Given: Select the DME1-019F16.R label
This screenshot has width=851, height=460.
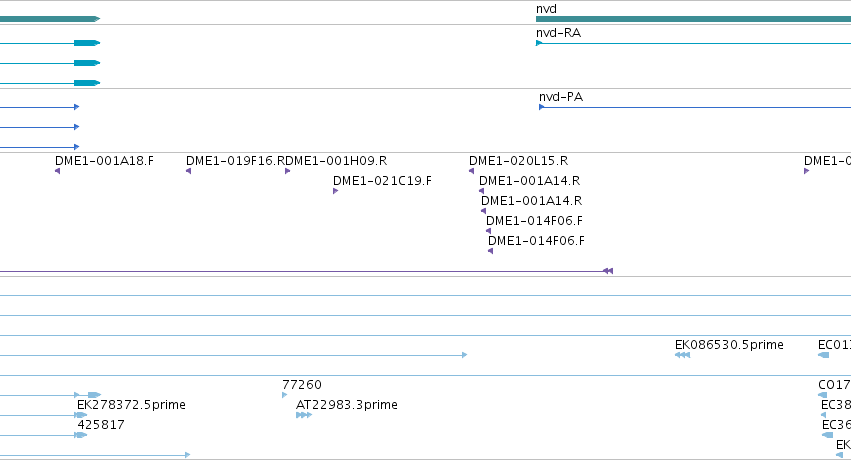Looking at the screenshot, I should click(x=236, y=161).
